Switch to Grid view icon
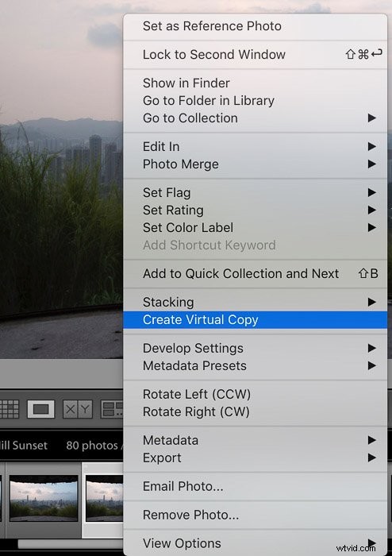 (10, 409)
